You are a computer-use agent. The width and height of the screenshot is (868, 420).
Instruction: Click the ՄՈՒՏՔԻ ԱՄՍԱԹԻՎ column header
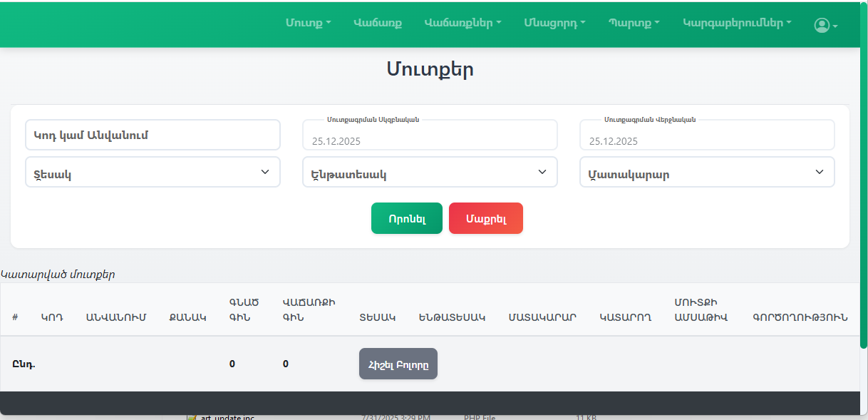tap(701, 310)
